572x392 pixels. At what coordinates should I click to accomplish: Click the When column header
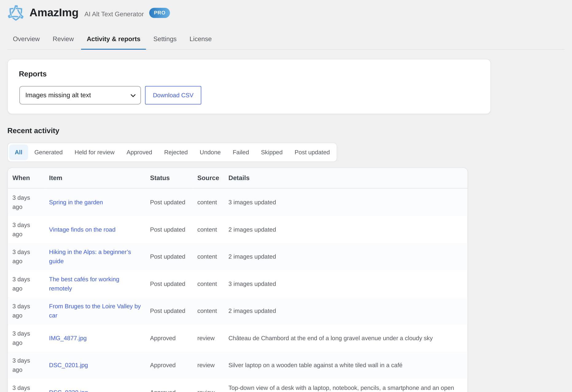pyautogui.click(x=21, y=178)
